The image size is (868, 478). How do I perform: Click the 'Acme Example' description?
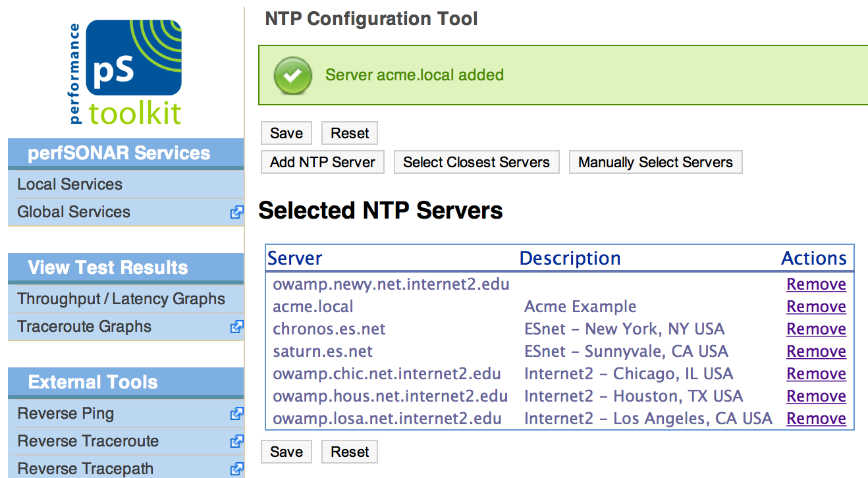tap(580, 307)
